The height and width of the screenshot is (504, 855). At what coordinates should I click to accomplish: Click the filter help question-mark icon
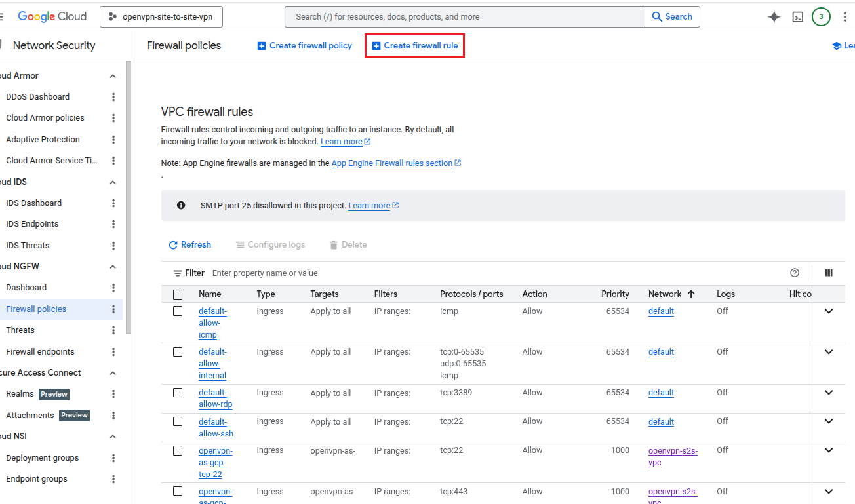pos(795,273)
